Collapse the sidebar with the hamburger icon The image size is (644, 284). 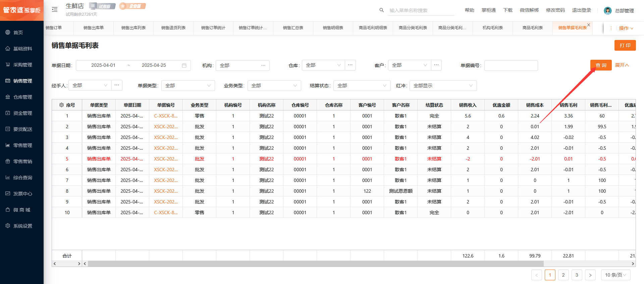click(55, 9)
